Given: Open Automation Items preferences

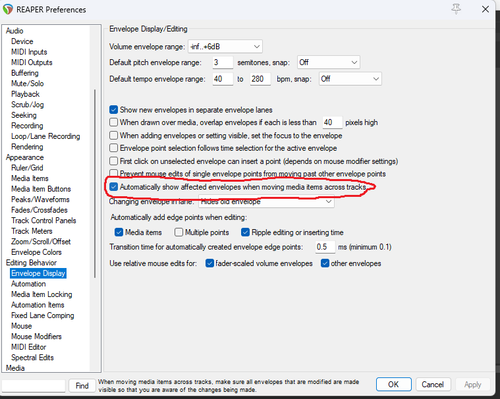Looking at the screenshot, I should tap(37, 305).
